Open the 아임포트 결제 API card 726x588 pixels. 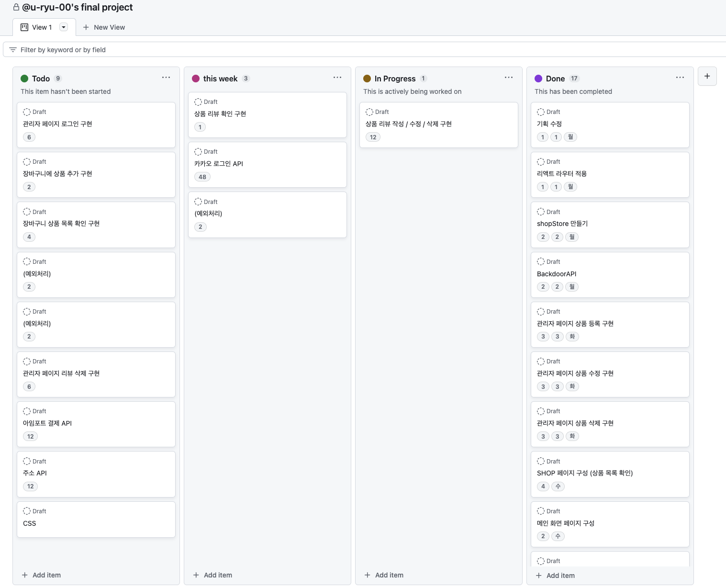click(96, 424)
